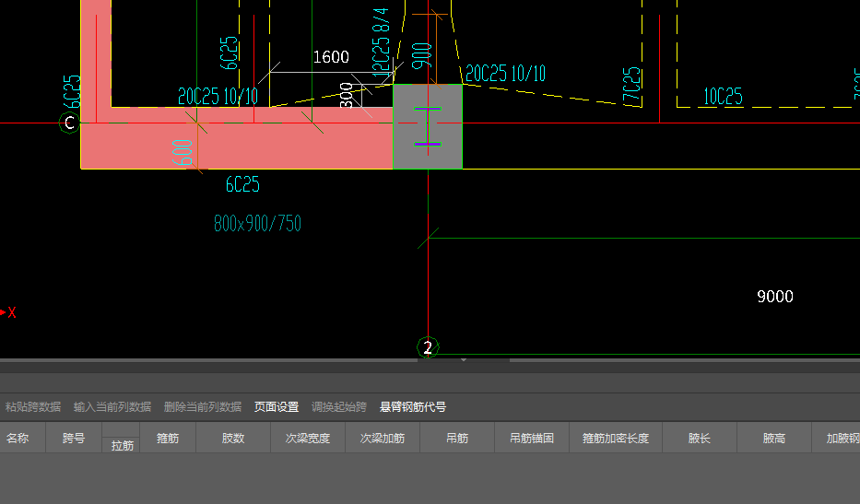Image resolution: width=860 pixels, height=504 pixels.
Task: Select the 箍筋加密长度 column header
Action: click(x=616, y=438)
